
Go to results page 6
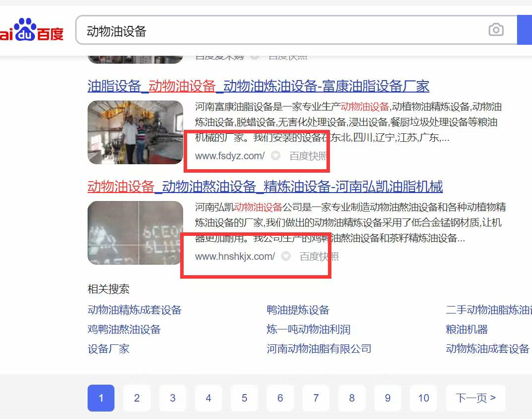280,398
